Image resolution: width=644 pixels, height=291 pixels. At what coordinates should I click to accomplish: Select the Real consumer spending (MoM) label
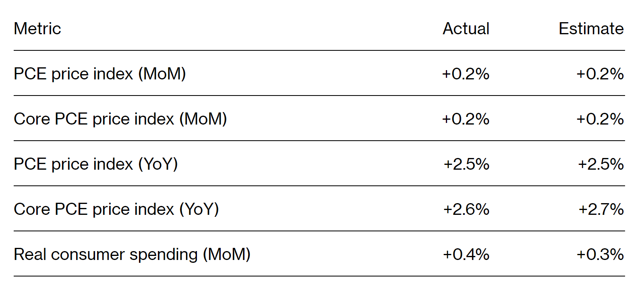[132, 255]
